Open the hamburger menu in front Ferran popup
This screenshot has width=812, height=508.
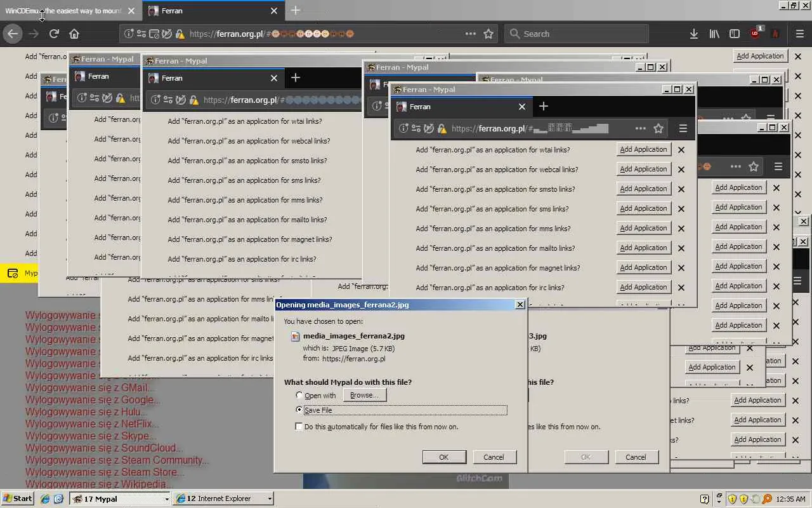(683, 128)
